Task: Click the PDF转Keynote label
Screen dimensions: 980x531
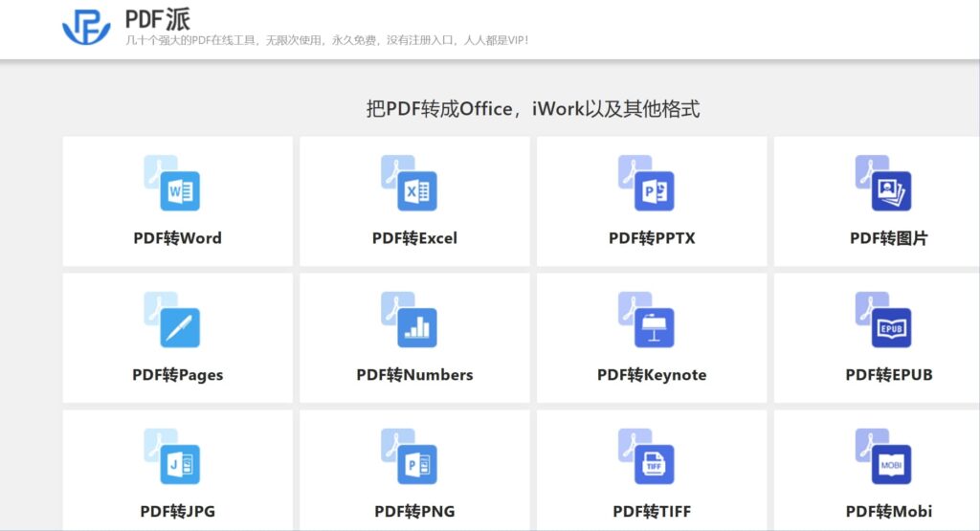Action: pyautogui.click(x=652, y=375)
